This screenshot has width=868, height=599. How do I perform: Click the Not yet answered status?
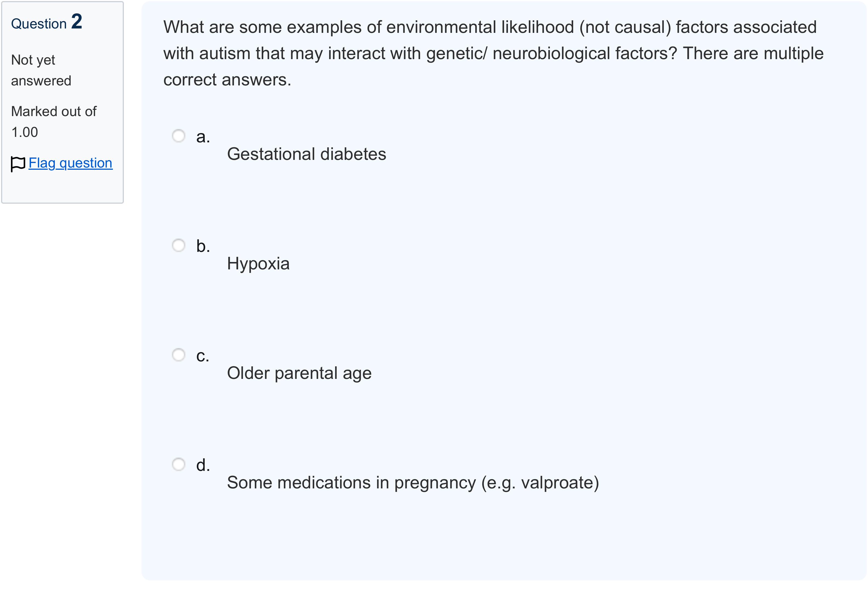41,70
